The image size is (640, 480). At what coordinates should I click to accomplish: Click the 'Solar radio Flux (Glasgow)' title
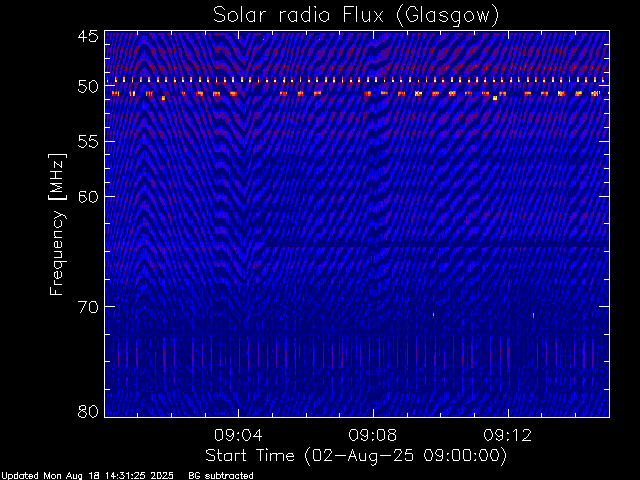point(356,15)
